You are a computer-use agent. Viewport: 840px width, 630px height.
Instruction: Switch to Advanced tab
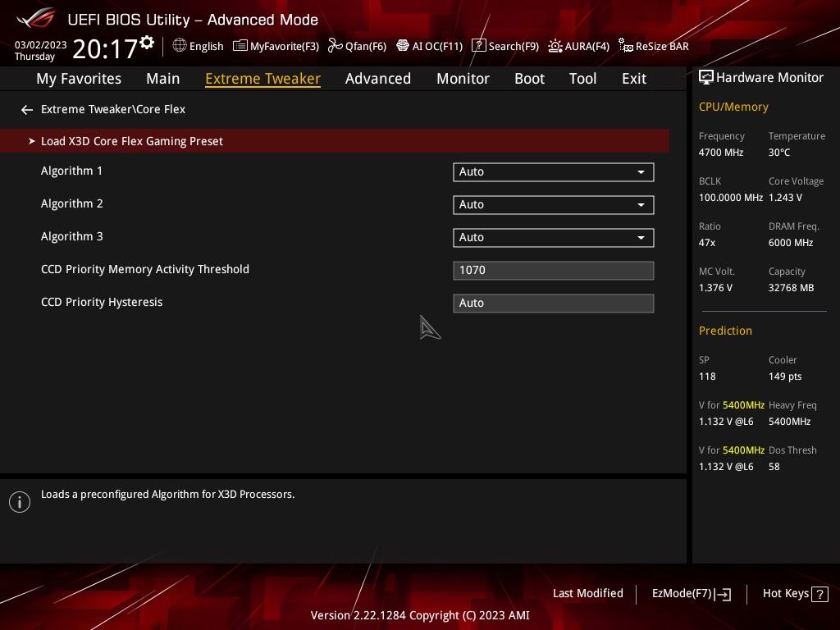pos(377,79)
